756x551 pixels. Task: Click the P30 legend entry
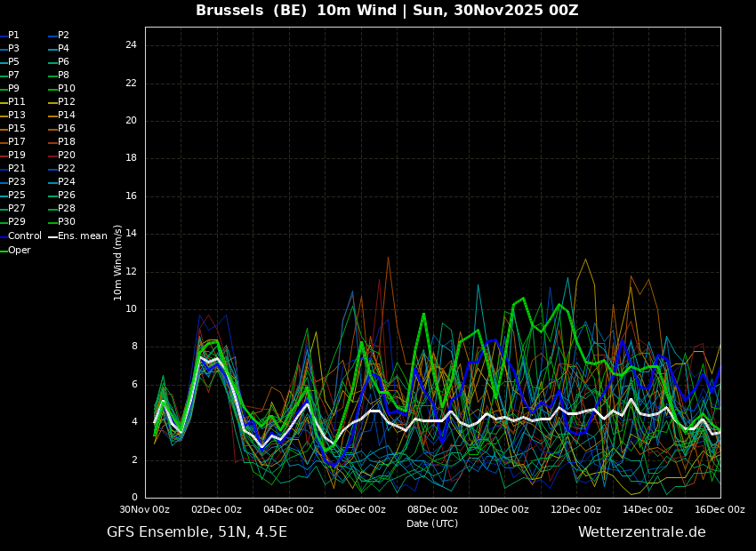67,222
